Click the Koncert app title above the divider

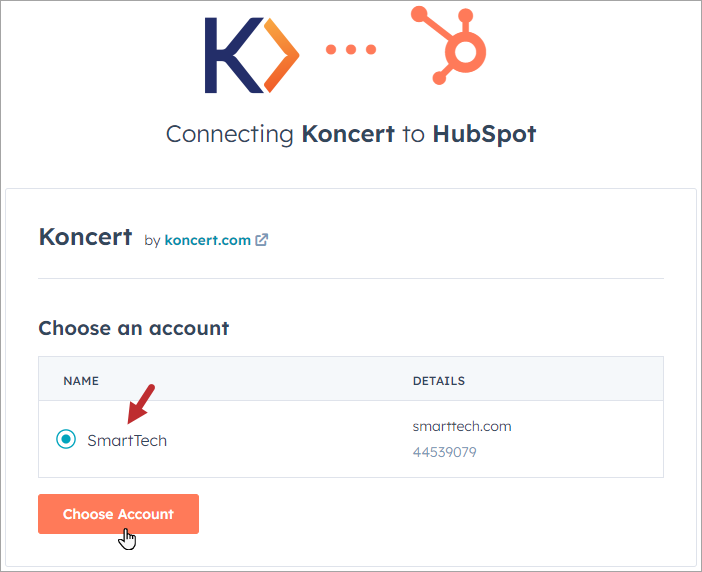click(x=86, y=237)
